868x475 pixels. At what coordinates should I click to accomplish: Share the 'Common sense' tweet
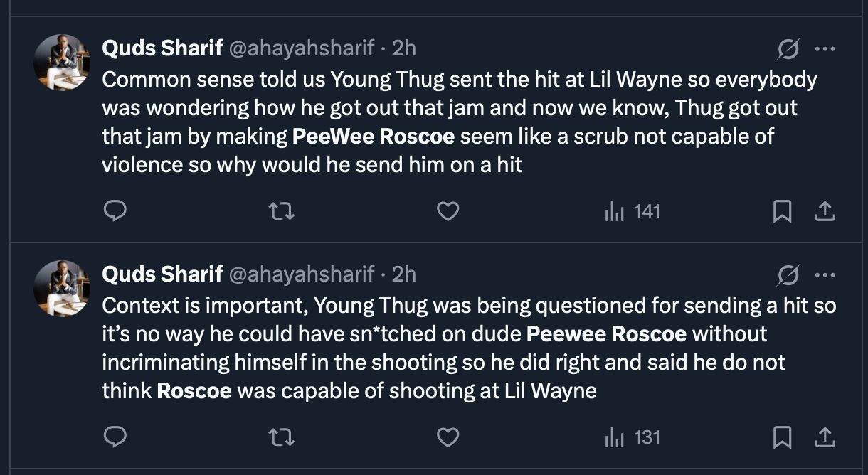[824, 211]
